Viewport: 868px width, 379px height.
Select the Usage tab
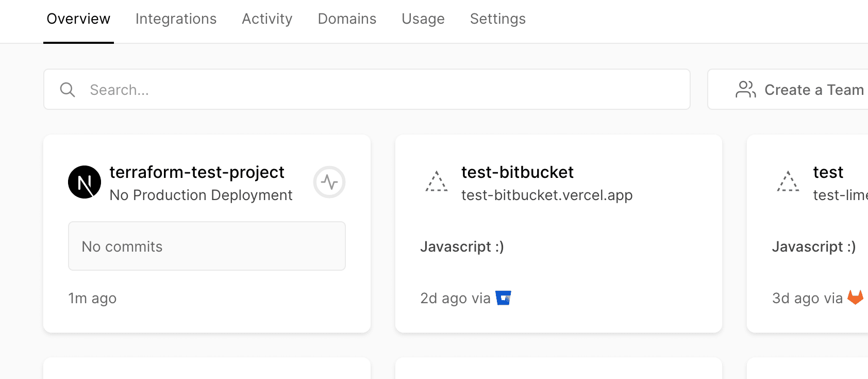click(x=423, y=19)
